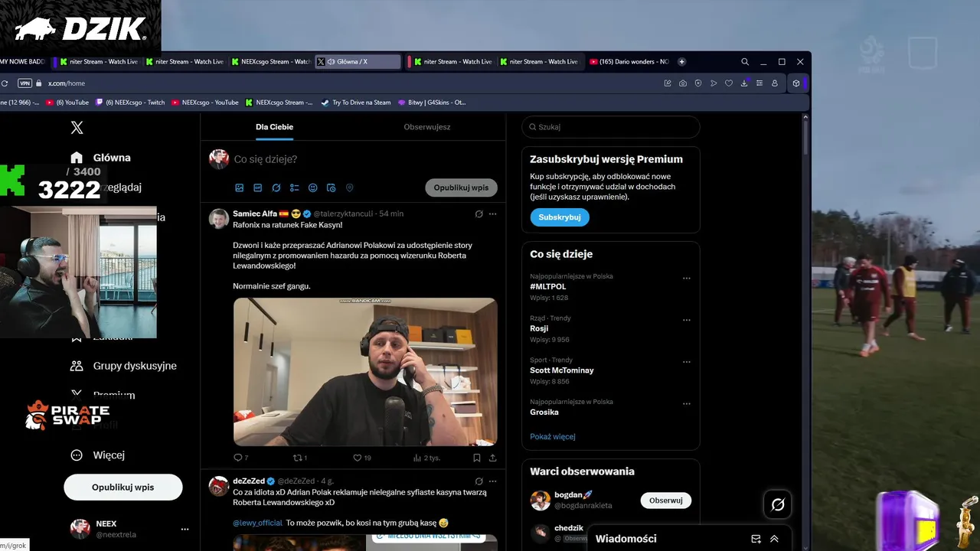The height and width of the screenshot is (551, 980).
Task: Switch to Dario wonders YouTube tab
Action: point(629,61)
